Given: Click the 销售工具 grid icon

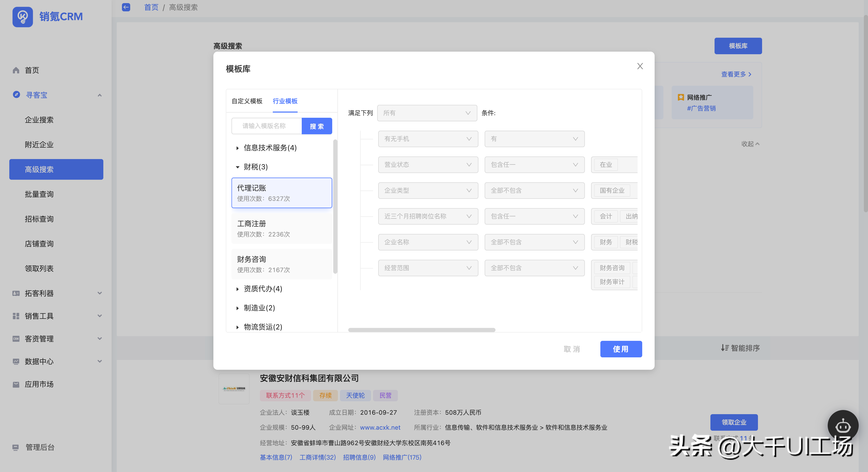Looking at the screenshot, I should coord(16,316).
